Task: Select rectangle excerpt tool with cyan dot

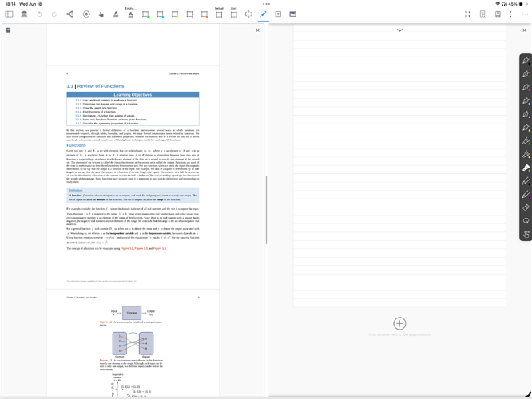Action: (160, 14)
